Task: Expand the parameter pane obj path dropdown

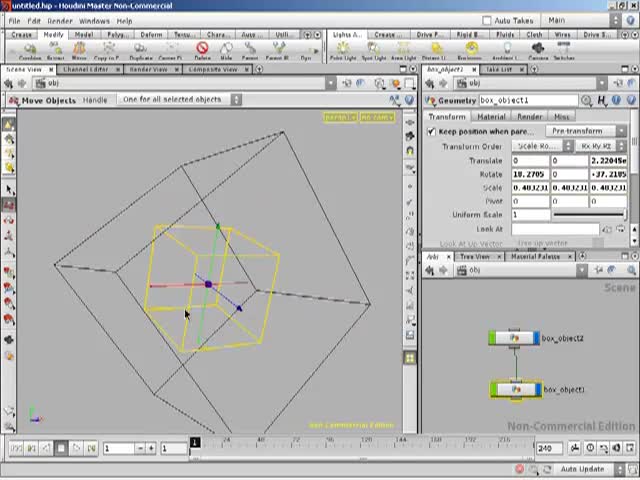Action: 602,84
